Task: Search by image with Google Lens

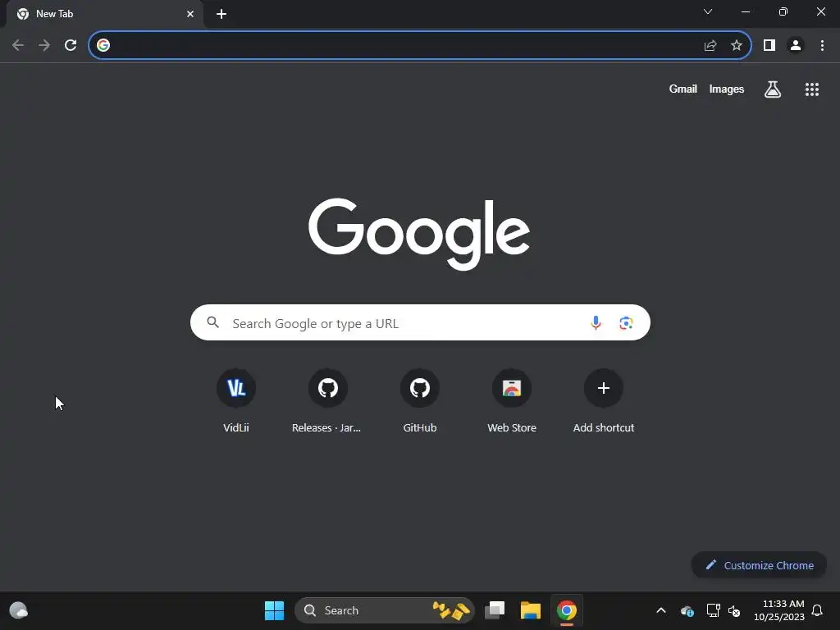Action: click(x=626, y=323)
